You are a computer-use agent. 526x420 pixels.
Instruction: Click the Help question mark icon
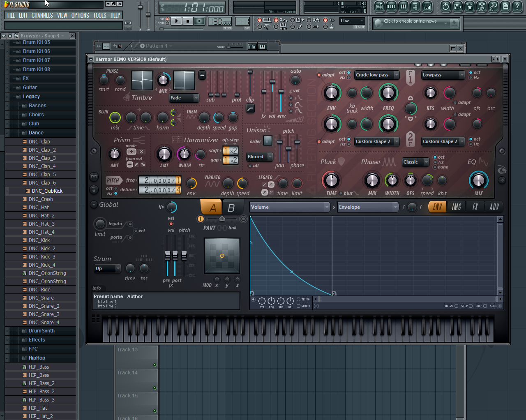click(517, 7)
